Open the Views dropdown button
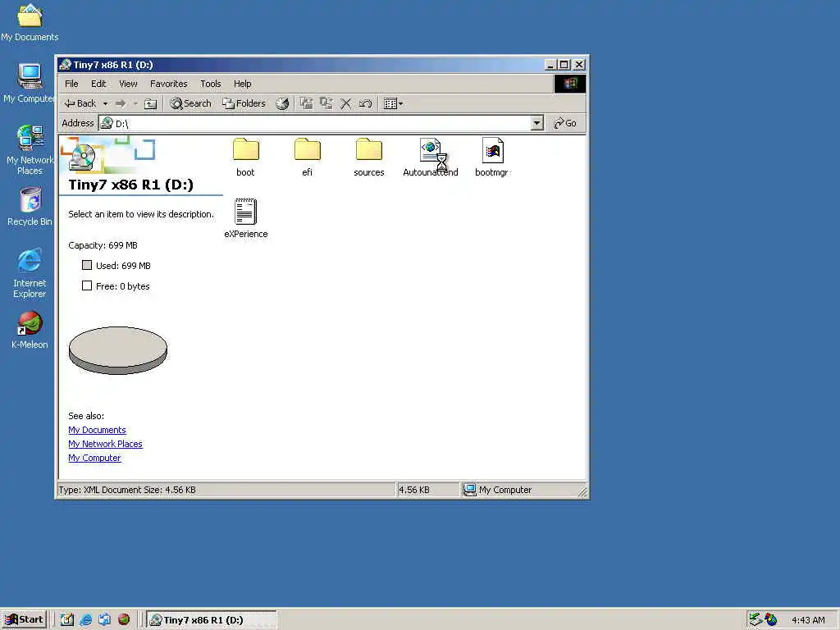The height and width of the screenshot is (630, 840). 393,103
